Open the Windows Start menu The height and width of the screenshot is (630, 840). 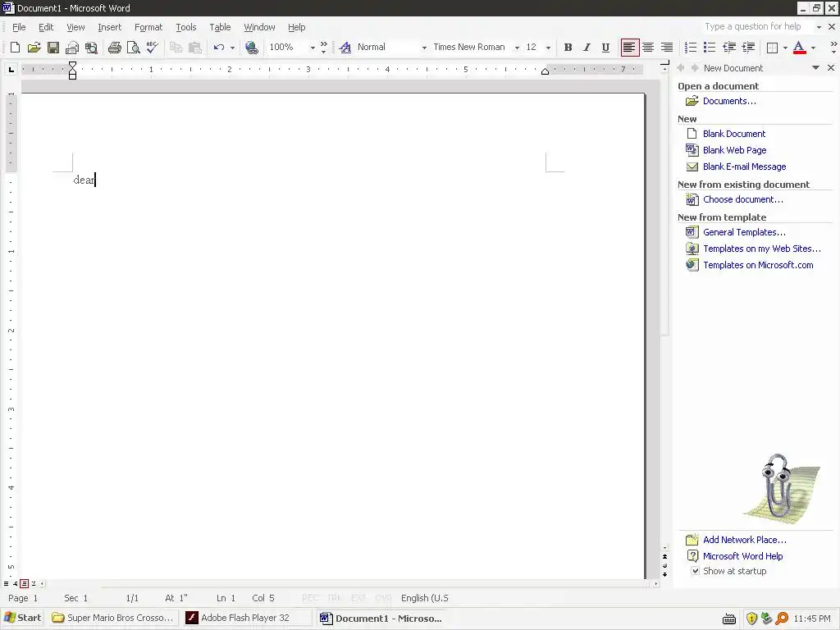point(22,618)
